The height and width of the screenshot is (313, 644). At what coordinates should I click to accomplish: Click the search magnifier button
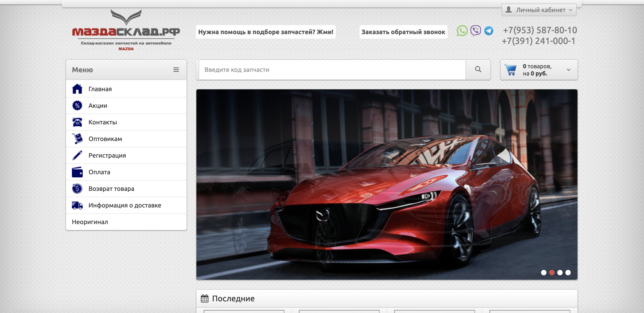[478, 69]
